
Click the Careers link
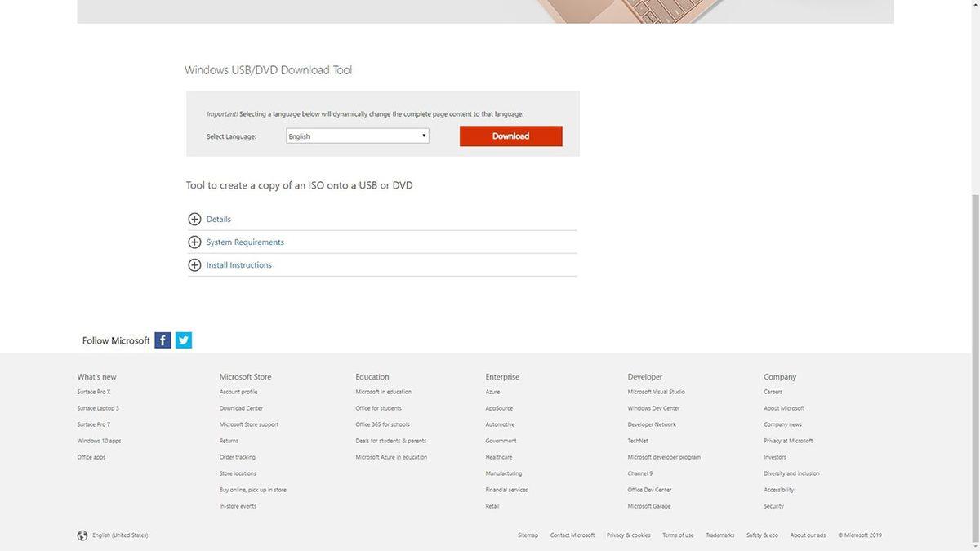[773, 392]
